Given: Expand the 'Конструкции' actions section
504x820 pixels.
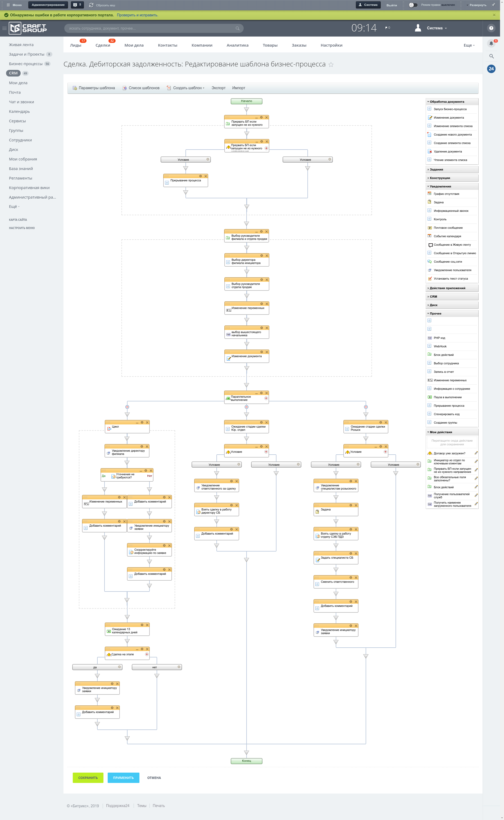Looking at the screenshot, I should click(x=440, y=178).
